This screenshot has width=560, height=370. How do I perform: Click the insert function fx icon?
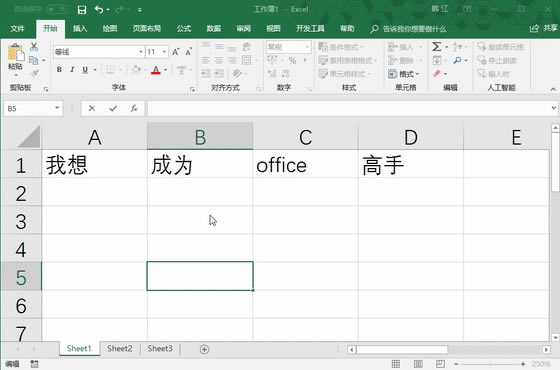pyautogui.click(x=134, y=108)
